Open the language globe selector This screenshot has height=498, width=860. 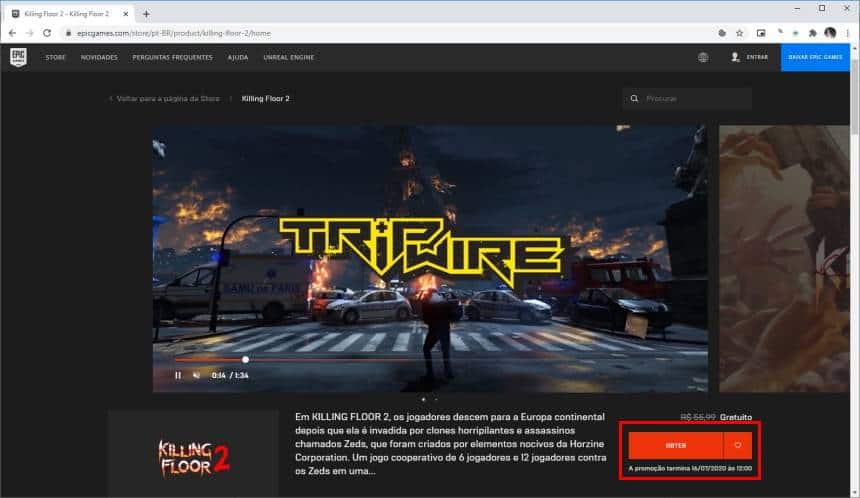click(x=703, y=57)
